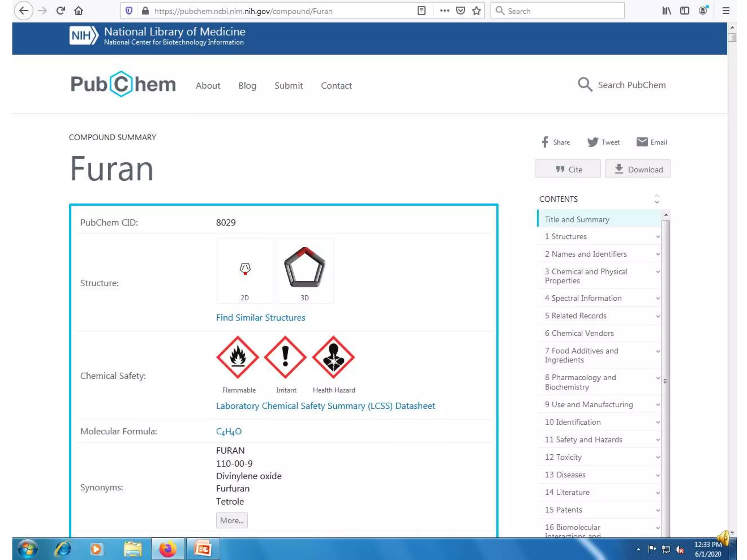Viewport: 747px width, 560px height.
Task: Open the Find Similar Structures link
Action: pos(260,318)
